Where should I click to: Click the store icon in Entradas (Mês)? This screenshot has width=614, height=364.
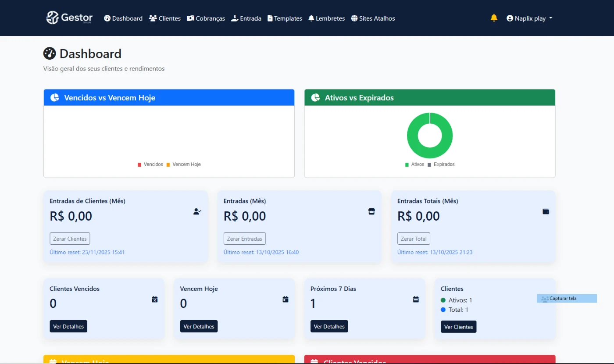pyautogui.click(x=371, y=211)
